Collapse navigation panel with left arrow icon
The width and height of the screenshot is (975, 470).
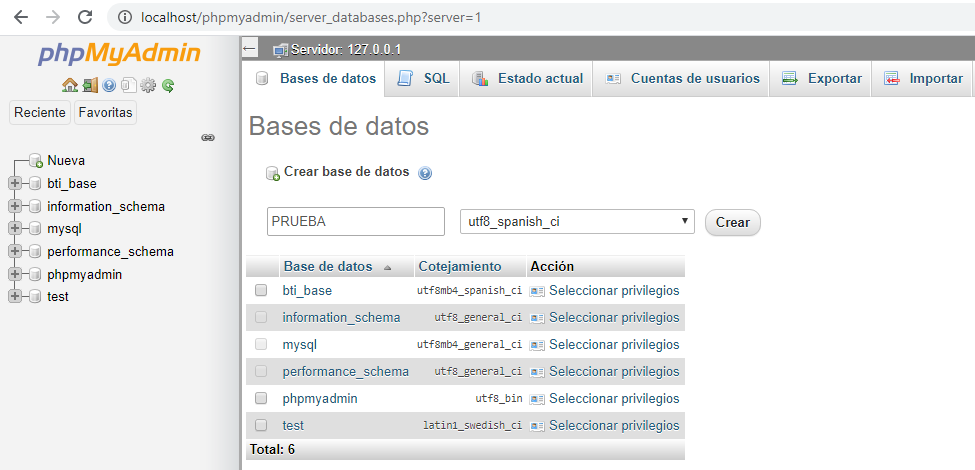(x=250, y=48)
